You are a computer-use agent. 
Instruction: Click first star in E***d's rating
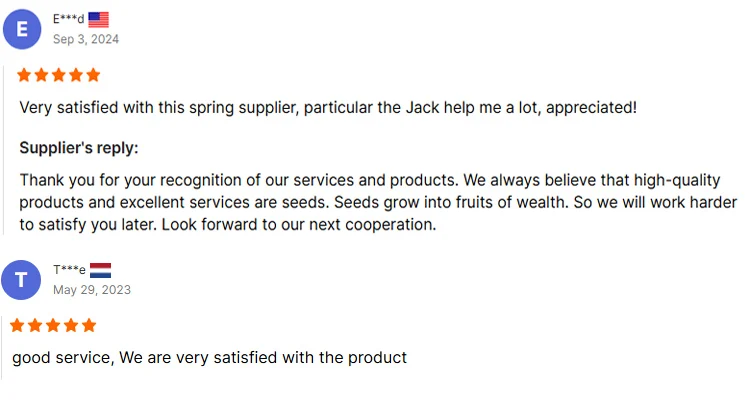26,75
